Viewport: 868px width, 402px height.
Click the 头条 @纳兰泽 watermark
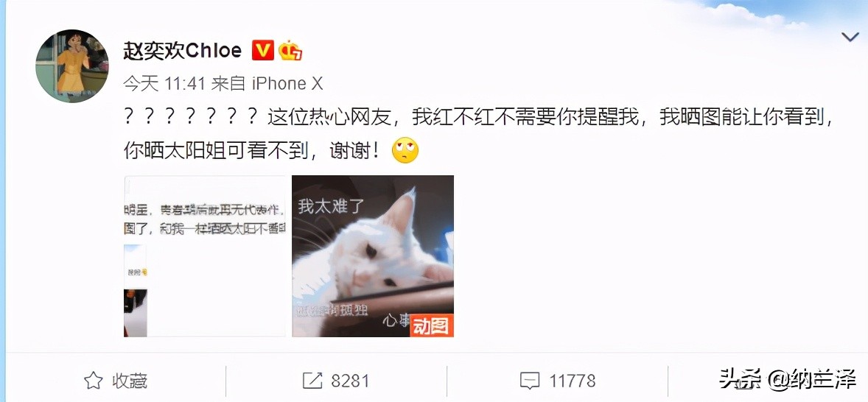click(788, 380)
